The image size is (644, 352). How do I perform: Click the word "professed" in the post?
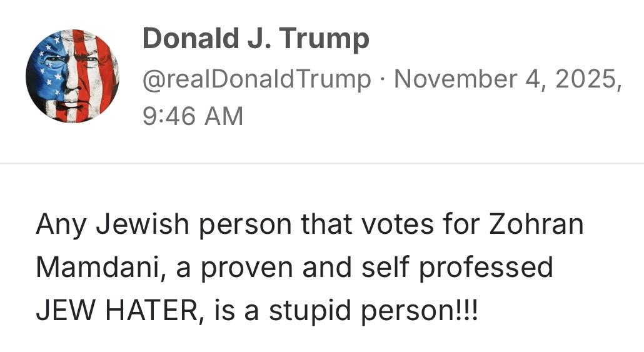(486, 268)
